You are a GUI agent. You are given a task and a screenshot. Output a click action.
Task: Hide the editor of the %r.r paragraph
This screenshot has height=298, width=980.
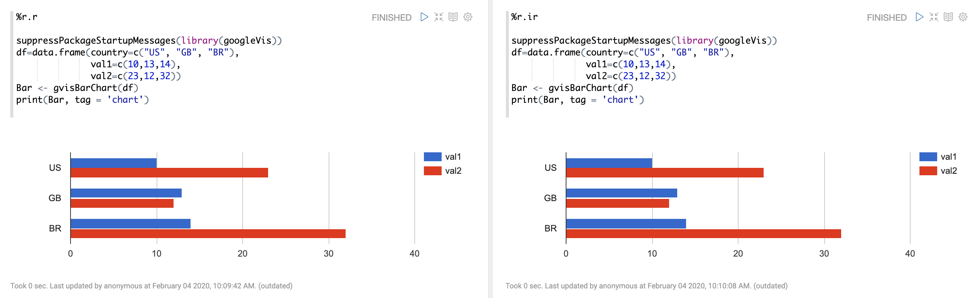(439, 17)
